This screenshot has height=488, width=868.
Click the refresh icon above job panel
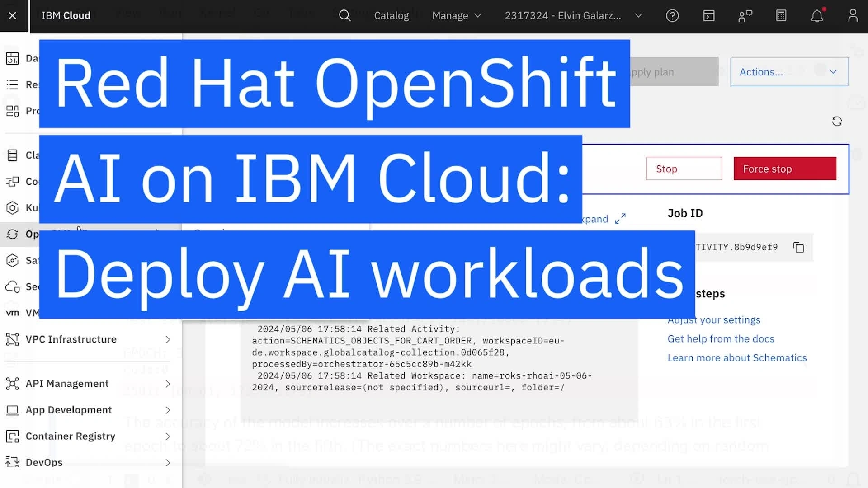(837, 122)
